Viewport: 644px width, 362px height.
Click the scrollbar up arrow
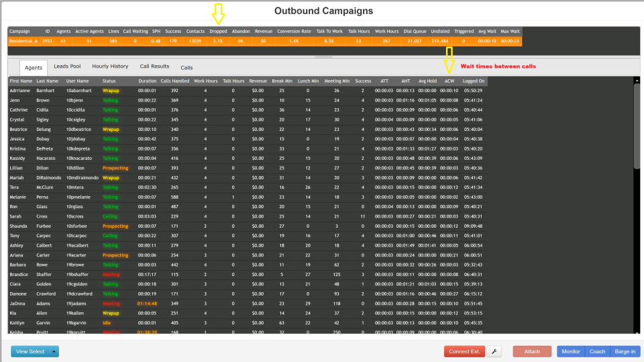pos(637,80)
